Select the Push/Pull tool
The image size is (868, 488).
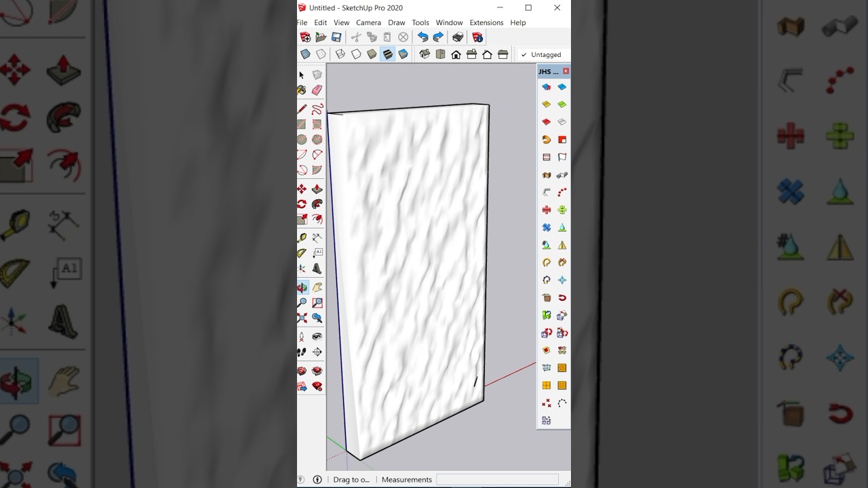click(x=317, y=189)
